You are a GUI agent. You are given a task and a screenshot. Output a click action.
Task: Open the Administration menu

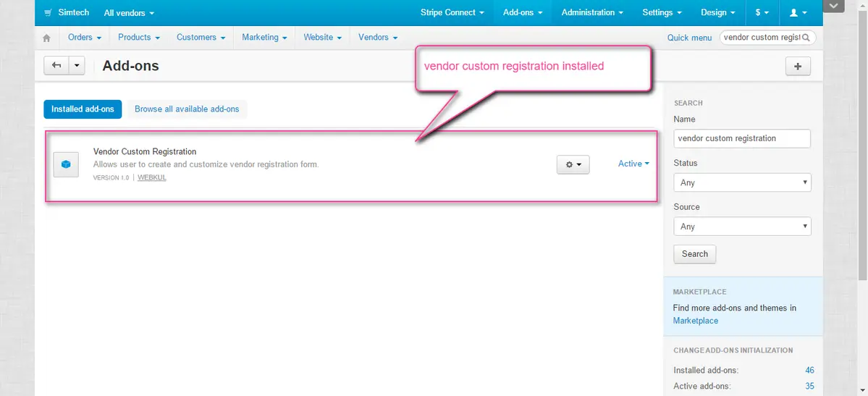pyautogui.click(x=592, y=13)
